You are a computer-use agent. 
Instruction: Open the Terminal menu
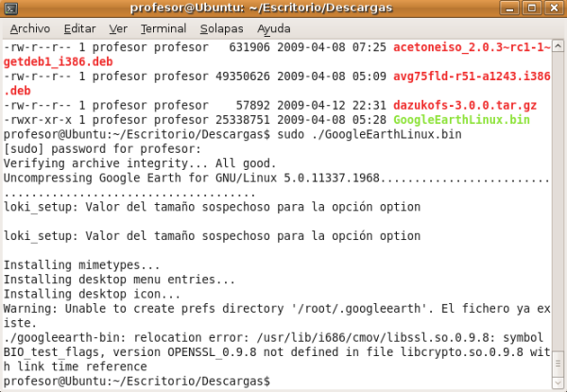163,28
